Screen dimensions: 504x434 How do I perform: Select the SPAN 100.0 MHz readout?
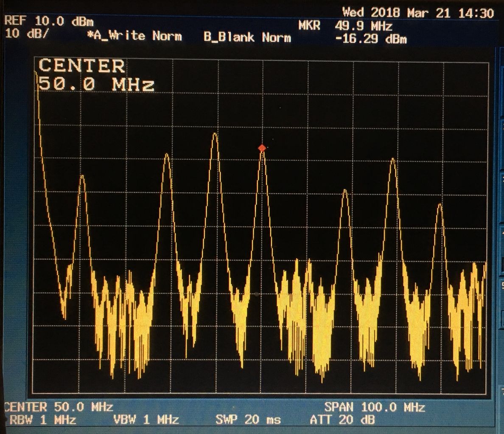pyautogui.click(x=375, y=407)
